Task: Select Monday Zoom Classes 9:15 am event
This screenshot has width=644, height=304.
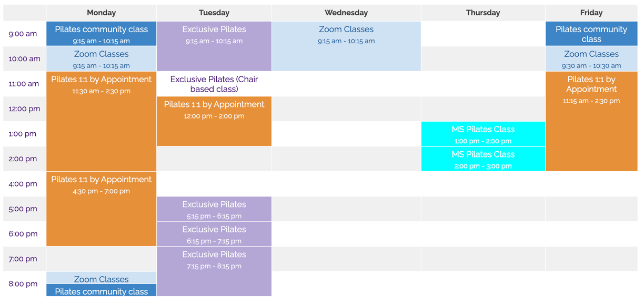Action: tap(101, 59)
